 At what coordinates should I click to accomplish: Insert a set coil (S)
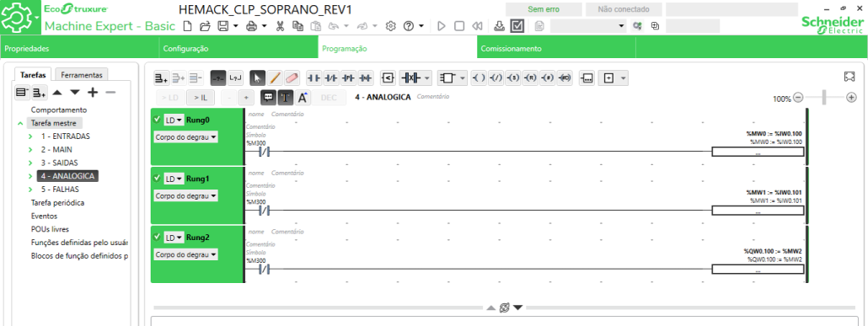coord(513,78)
